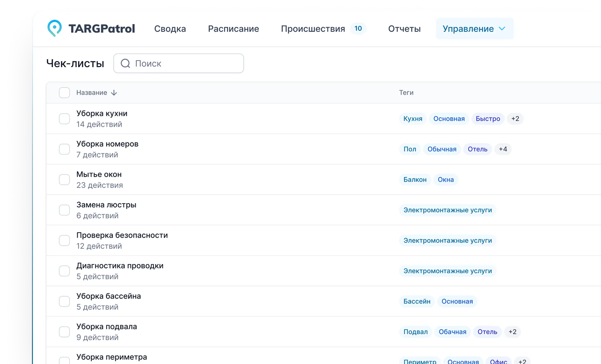
Task: Click the Кухня tag chip
Action: (x=413, y=119)
